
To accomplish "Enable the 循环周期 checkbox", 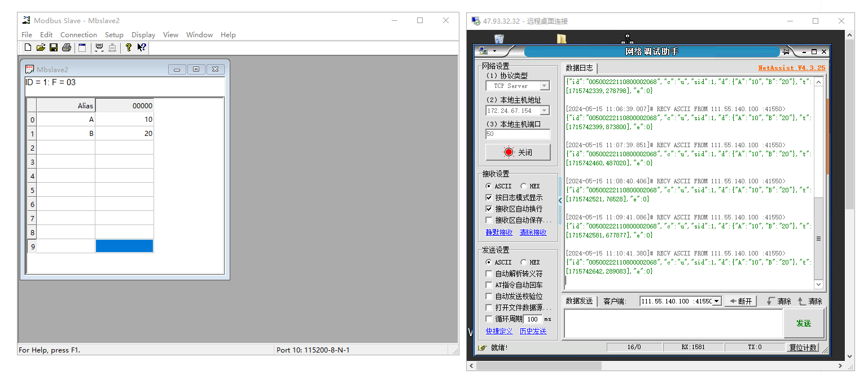I will [x=489, y=319].
